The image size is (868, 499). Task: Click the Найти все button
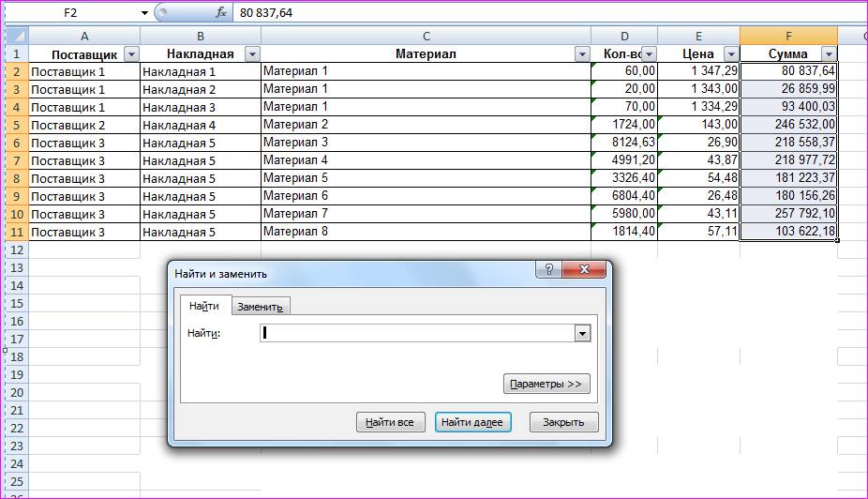pyautogui.click(x=391, y=422)
